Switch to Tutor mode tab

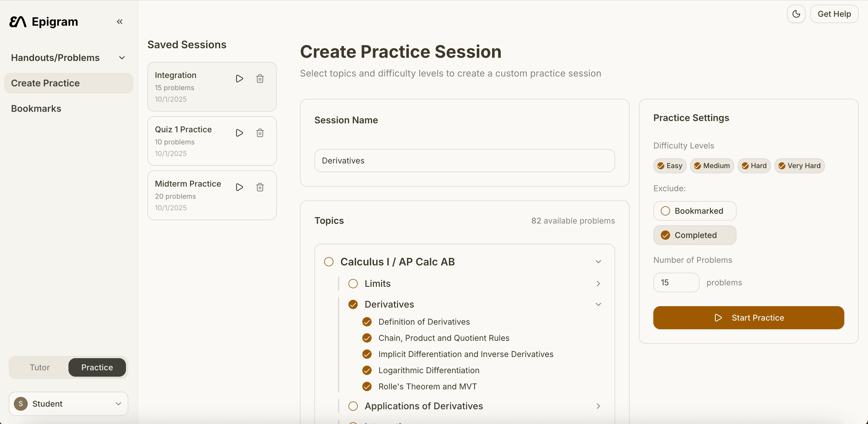coord(39,367)
